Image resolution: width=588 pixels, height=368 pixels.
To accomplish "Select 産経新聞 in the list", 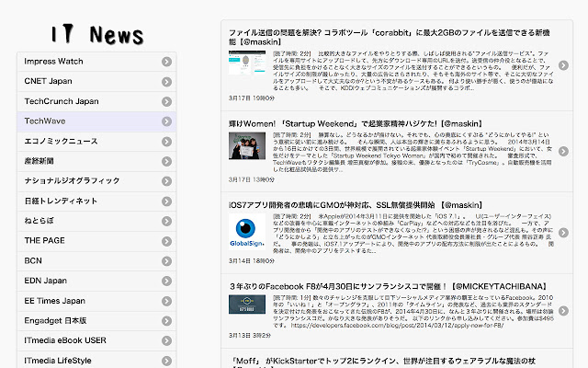I will pos(96,161).
